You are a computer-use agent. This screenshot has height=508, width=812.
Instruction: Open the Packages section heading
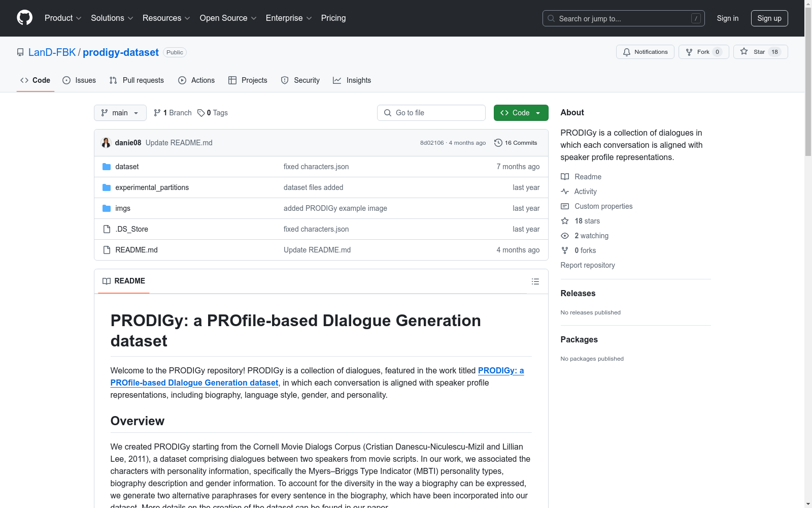click(x=579, y=339)
